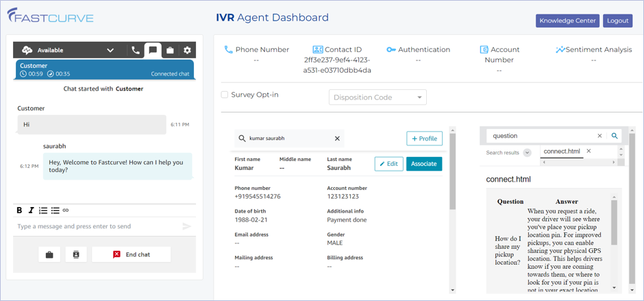644x301 pixels.
Task: Enable the Survey Opt-in checkbox
Action: tap(225, 95)
